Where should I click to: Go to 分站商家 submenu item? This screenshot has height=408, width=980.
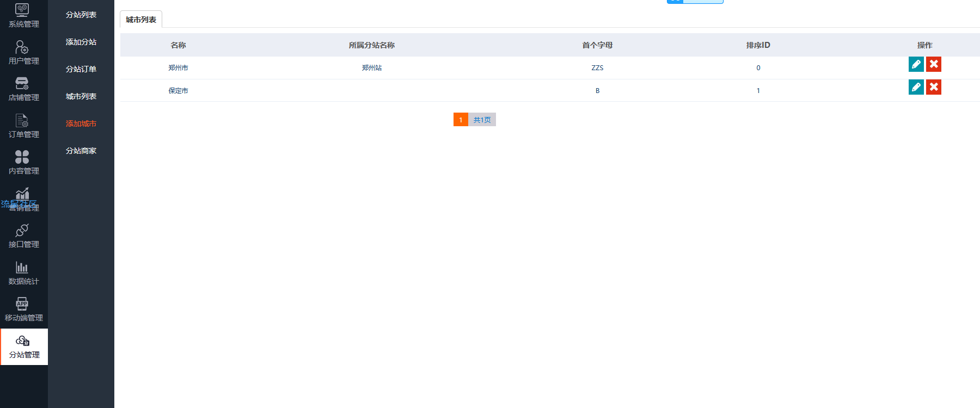81,151
